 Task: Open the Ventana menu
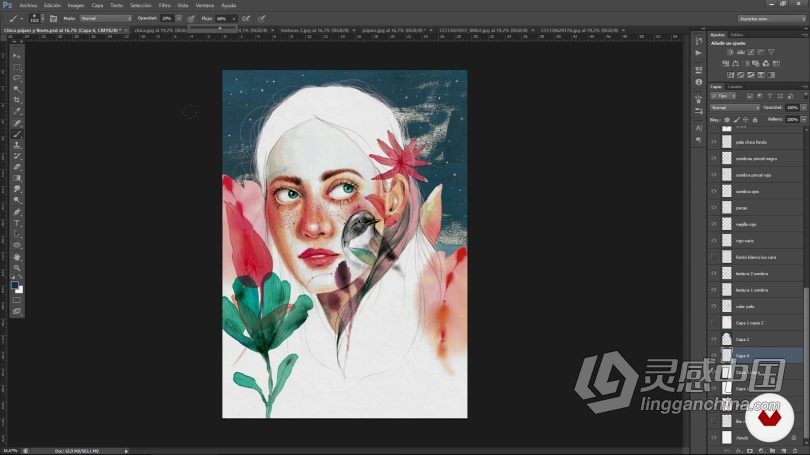tap(205, 5)
